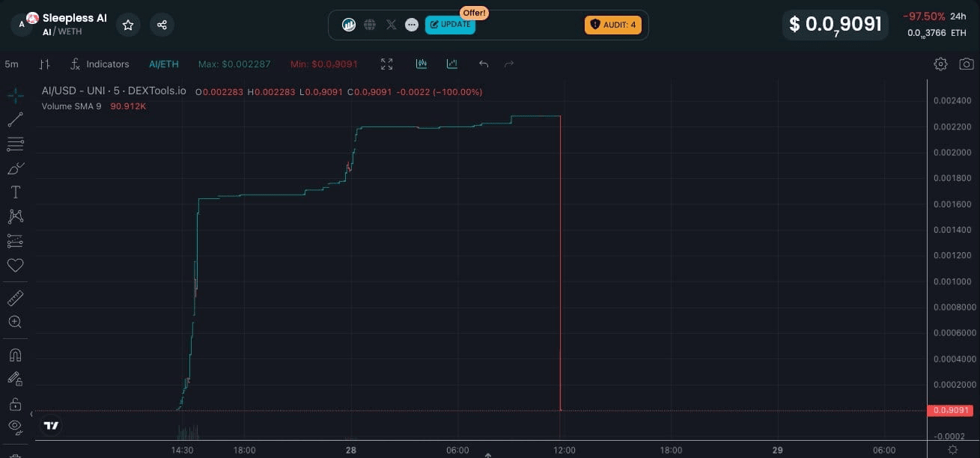Select the trend line drawing tool
The width and height of the screenshot is (980, 458).
coord(15,119)
